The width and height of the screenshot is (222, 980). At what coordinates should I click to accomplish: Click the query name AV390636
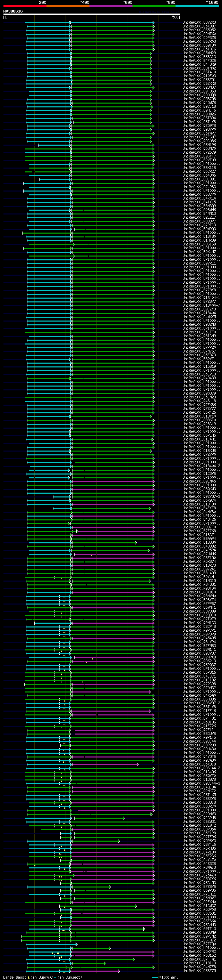click(13, 11)
